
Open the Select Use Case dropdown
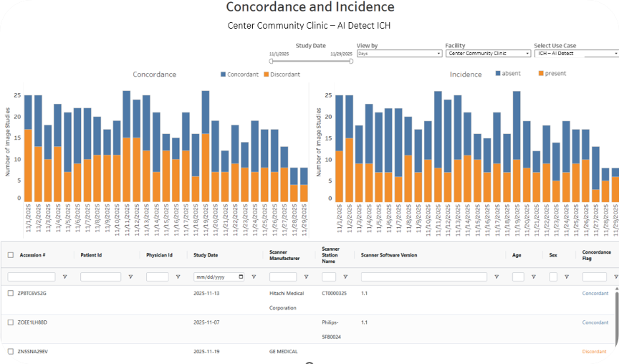pos(575,53)
